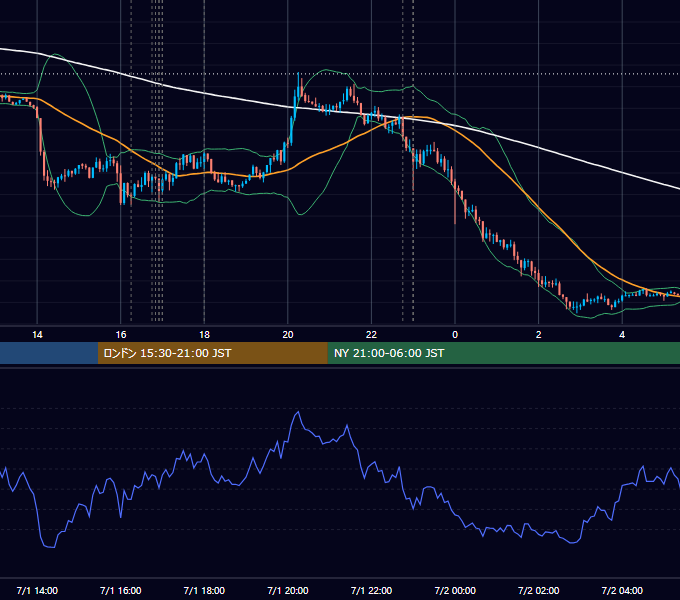Image resolution: width=680 pixels, height=600 pixels.
Task: Click the 22 hour label on upper axis
Action: click(371, 335)
